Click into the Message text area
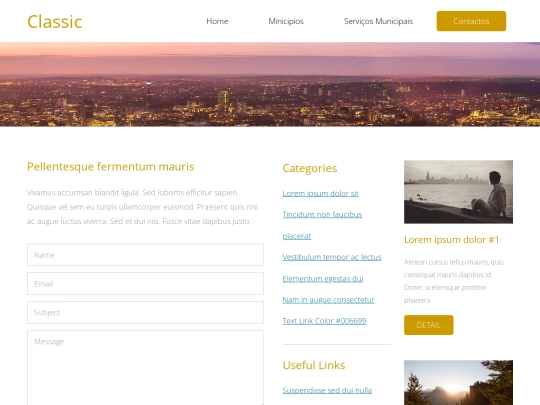This screenshot has width=540, height=405. click(x=145, y=367)
